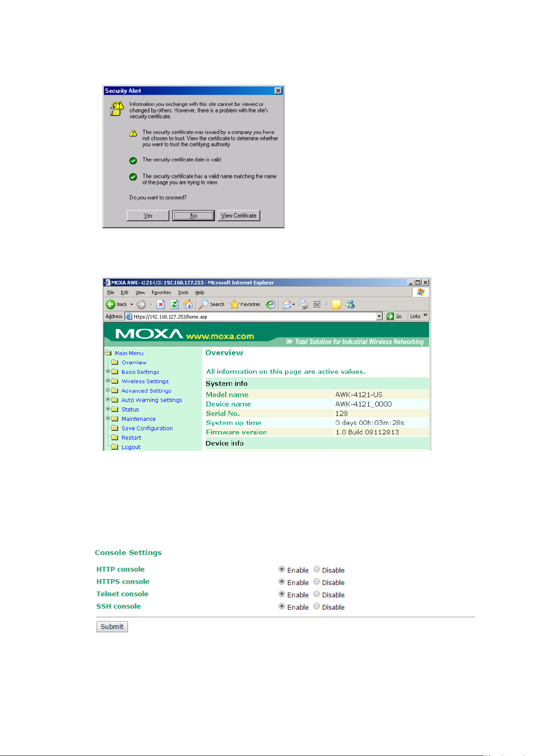This screenshot has height=756, width=535.
Task: Submit the Console Settings form
Action: tap(112, 627)
